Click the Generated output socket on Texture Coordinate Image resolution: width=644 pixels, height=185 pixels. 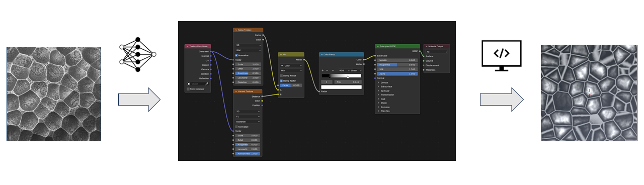click(x=211, y=51)
